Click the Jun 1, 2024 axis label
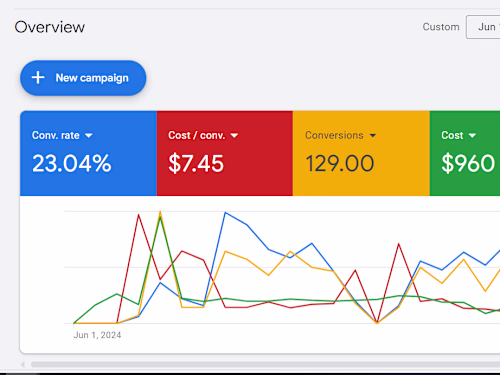The height and width of the screenshot is (375, 500). [x=97, y=335]
